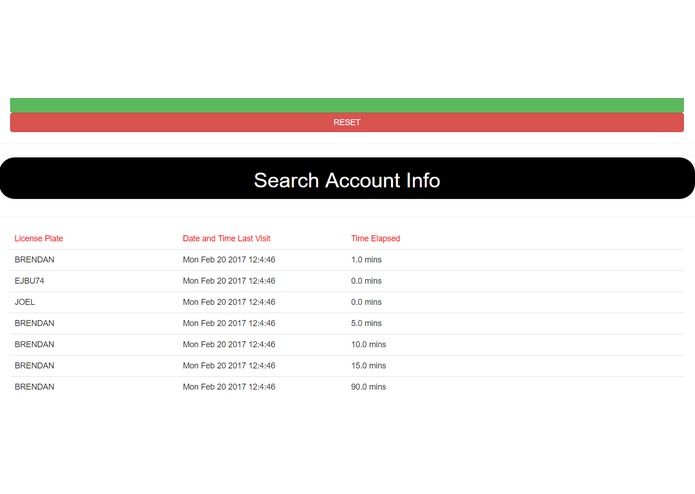Select the EJBU74 license plate
Screen dimensions: 695x494
29,281
